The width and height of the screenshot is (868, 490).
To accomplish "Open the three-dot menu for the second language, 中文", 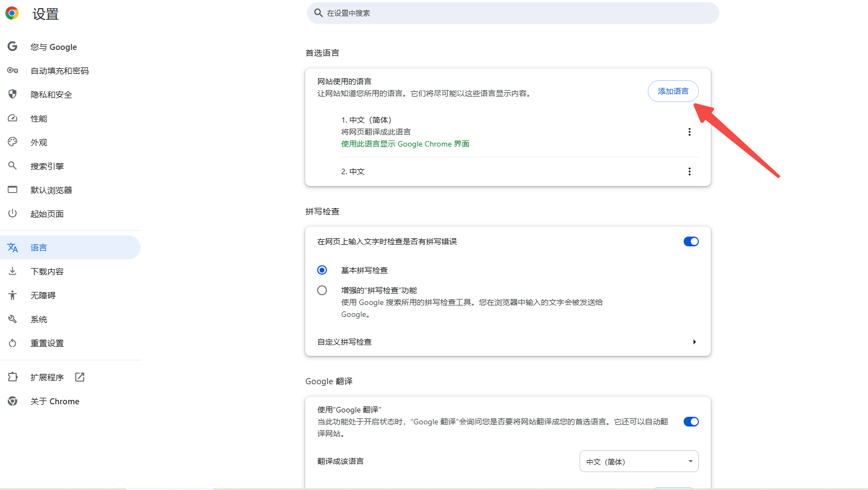I will 689,171.
